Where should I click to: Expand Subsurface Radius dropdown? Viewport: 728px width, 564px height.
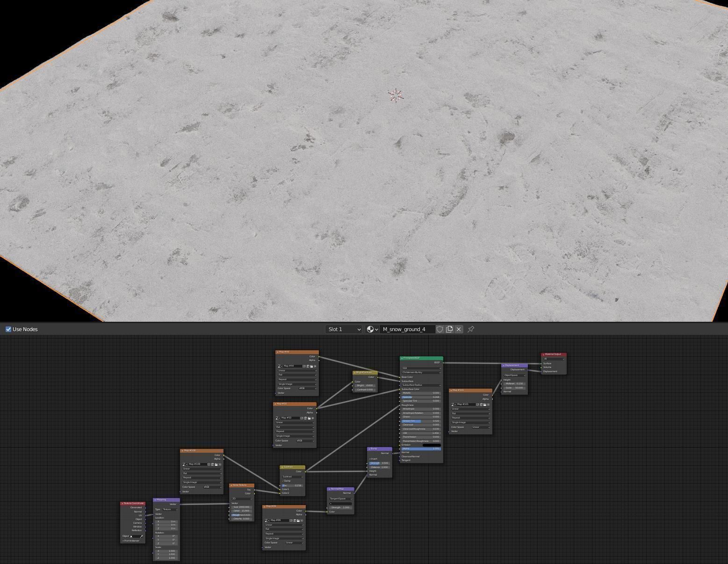(421, 385)
